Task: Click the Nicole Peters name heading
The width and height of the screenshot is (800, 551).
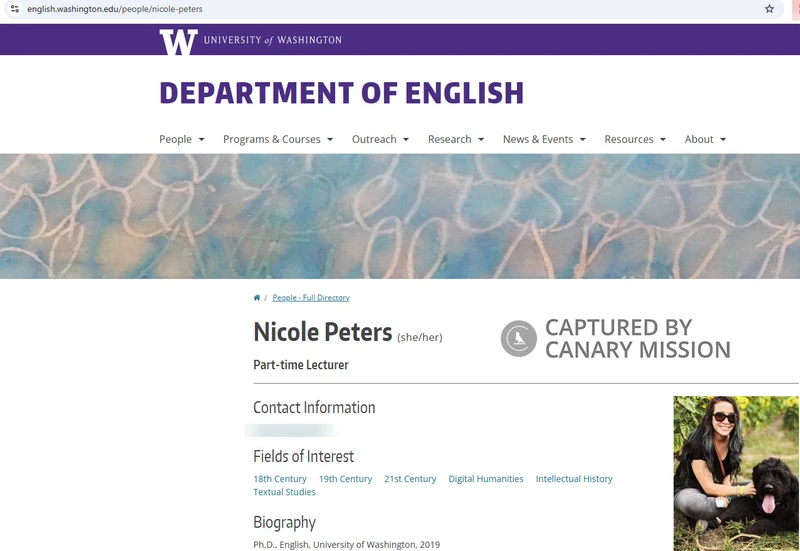Action: coord(323,332)
